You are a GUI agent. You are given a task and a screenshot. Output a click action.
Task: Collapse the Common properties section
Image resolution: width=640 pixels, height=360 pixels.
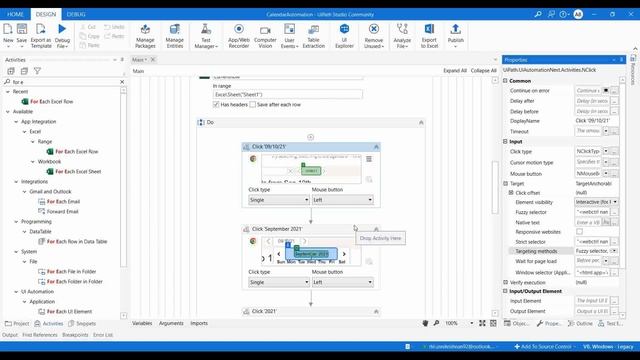tap(505, 81)
